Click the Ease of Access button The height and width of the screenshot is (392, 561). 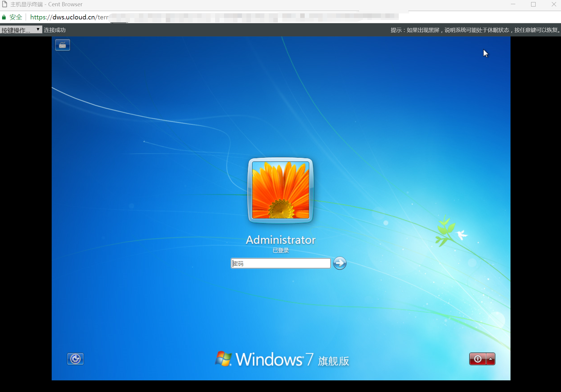point(75,359)
